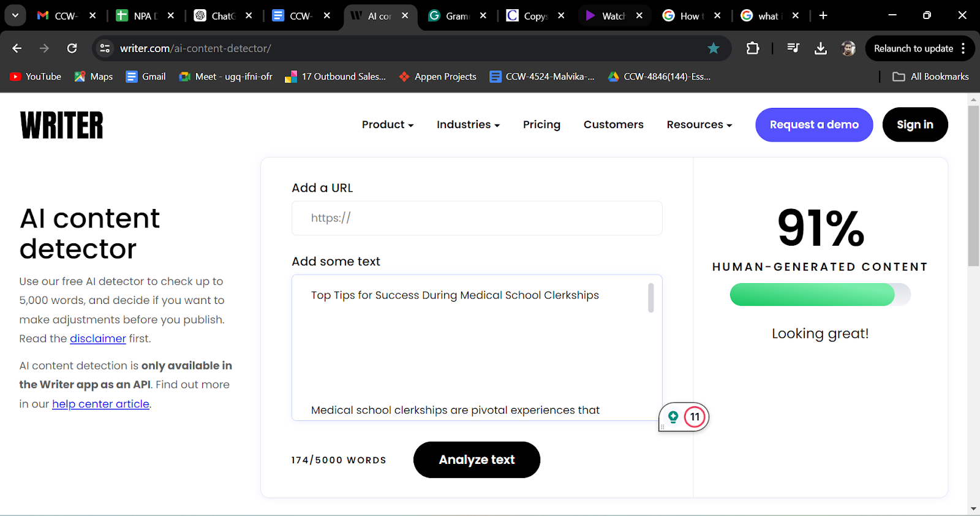
Task: Open the Gmail bookmark
Action: click(146, 77)
